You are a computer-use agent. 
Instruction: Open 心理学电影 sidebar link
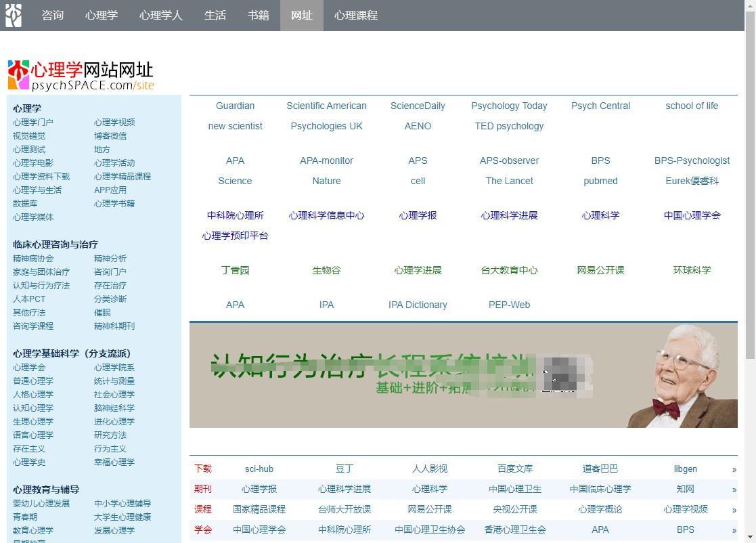32,163
